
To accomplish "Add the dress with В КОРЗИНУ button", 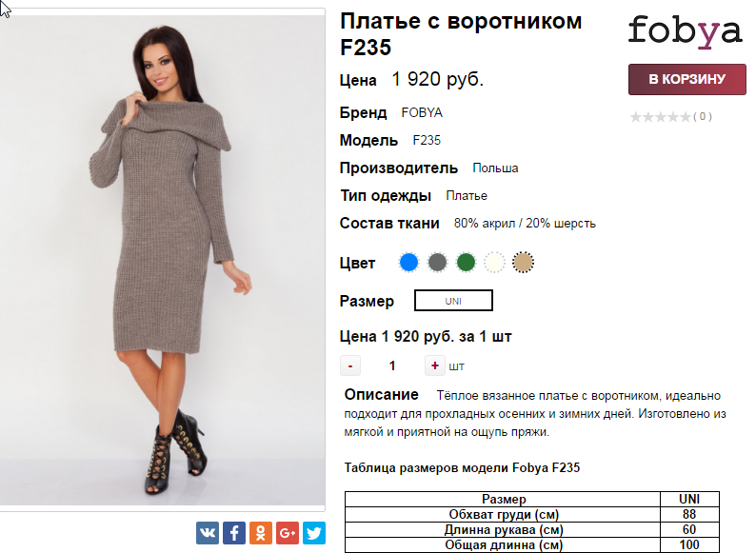I will pos(687,79).
